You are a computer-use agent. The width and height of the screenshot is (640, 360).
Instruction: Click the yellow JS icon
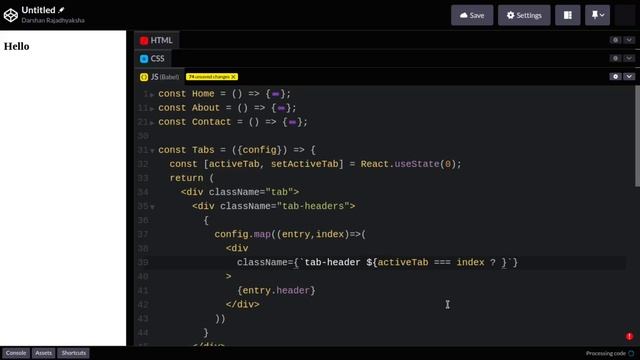(144, 77)
